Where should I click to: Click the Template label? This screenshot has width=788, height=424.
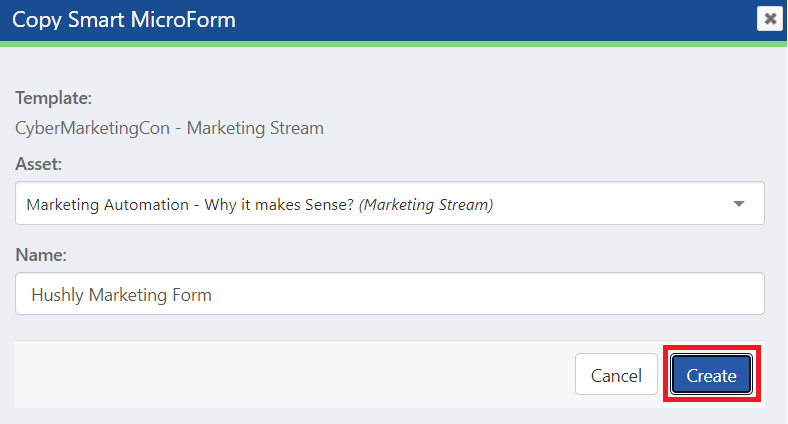tap(54, 99)
